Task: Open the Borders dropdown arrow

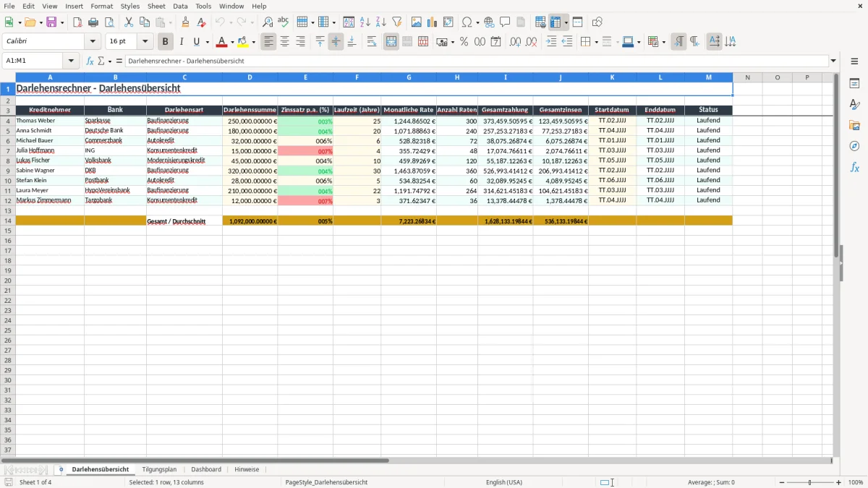Action: point(595,42)
